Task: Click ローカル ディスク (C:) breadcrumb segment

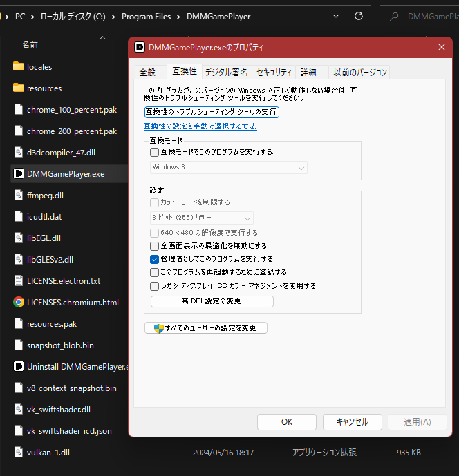Action: coord(73,17)
